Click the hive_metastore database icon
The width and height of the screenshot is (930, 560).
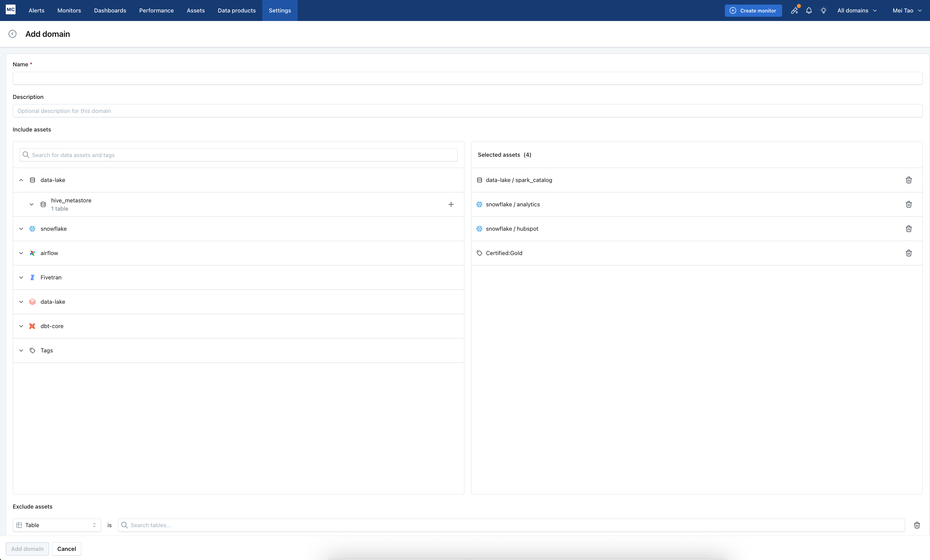(43, 204)
